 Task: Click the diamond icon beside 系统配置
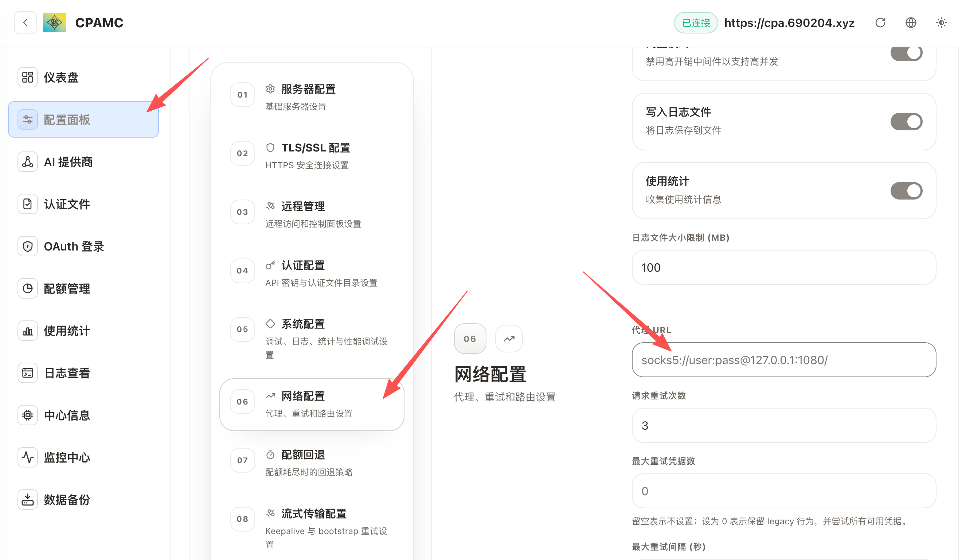(x=270, y=324)
